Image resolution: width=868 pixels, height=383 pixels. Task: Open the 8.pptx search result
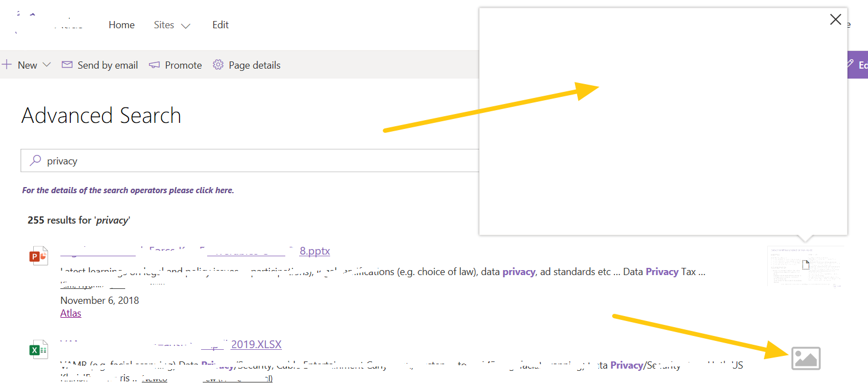point(314,251)
